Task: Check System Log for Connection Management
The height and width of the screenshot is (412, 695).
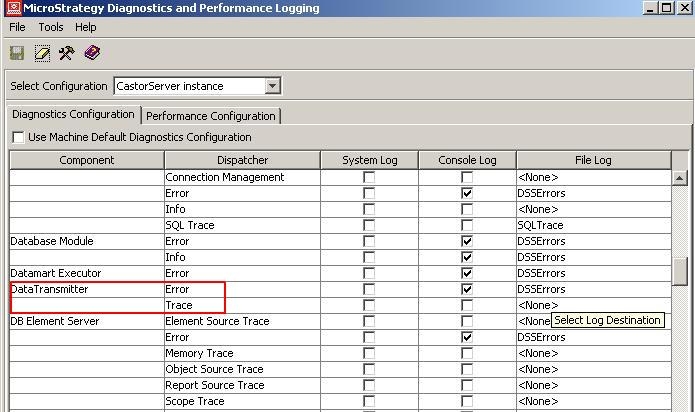Action: tap(369, 177)
